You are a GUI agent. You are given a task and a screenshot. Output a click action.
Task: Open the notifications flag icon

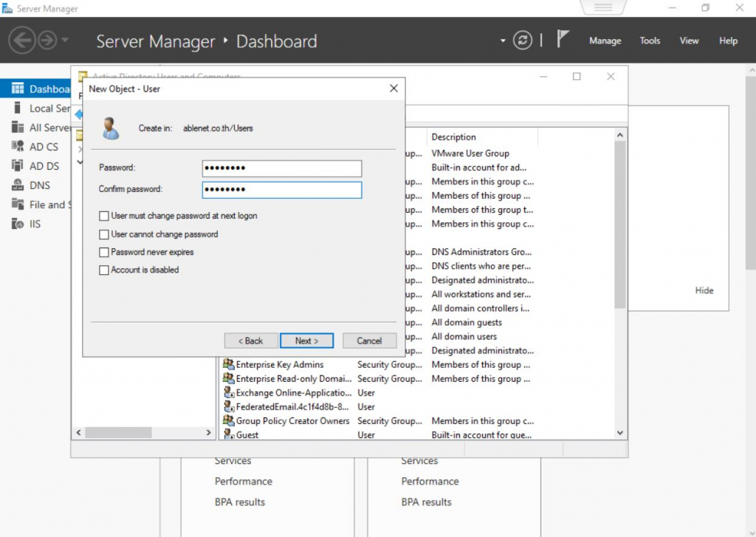(x=563, y=40)
